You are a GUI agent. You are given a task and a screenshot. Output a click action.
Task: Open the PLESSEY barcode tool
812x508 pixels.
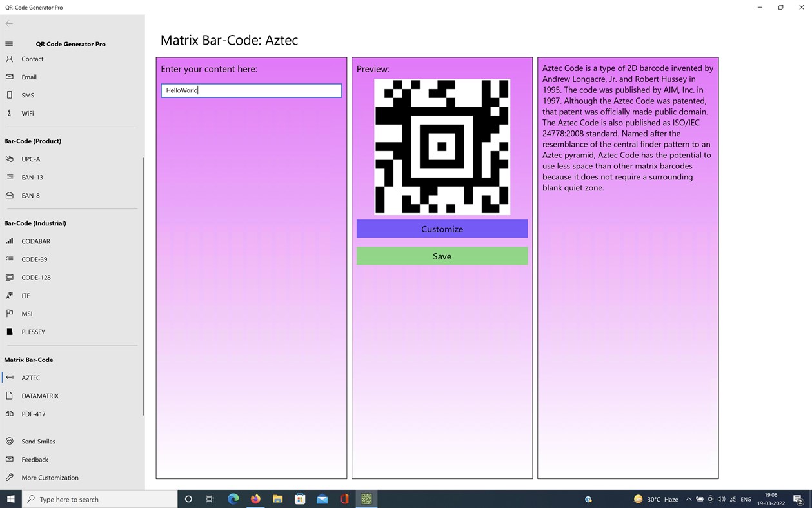tap(33, 332)
